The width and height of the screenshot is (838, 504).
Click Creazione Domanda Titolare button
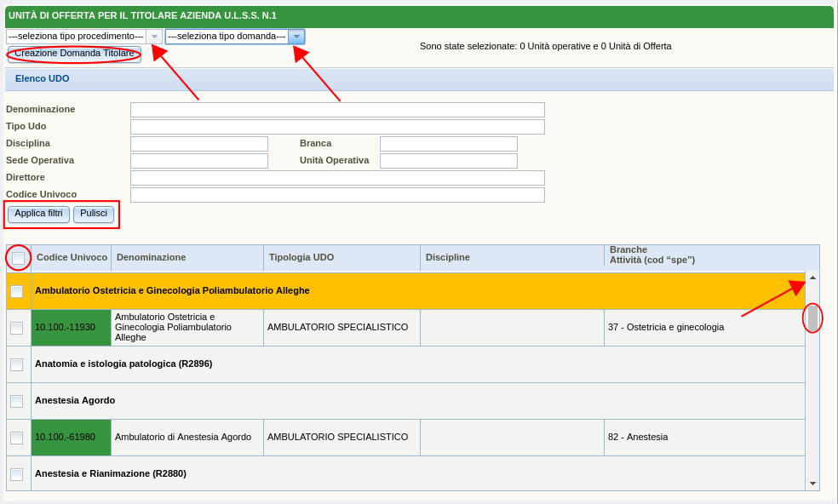74,54
